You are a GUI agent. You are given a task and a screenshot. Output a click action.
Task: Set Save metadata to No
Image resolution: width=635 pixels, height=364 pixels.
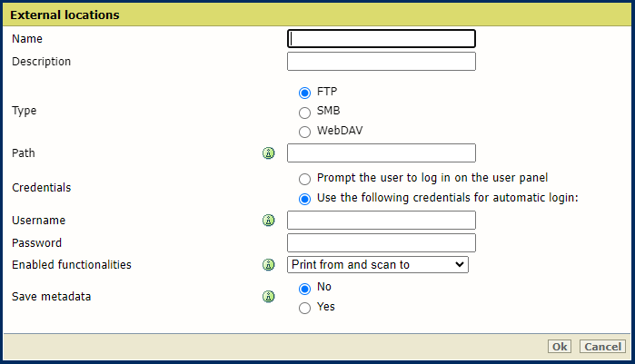[x=304, y=288]
